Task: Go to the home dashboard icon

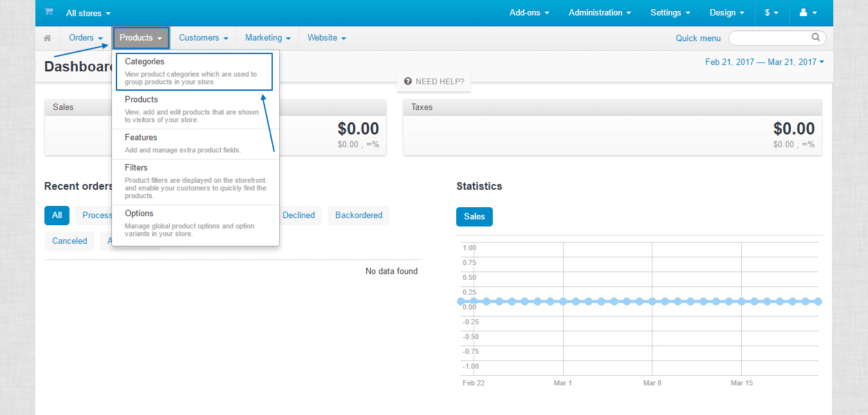Action: tap(48, 38)
